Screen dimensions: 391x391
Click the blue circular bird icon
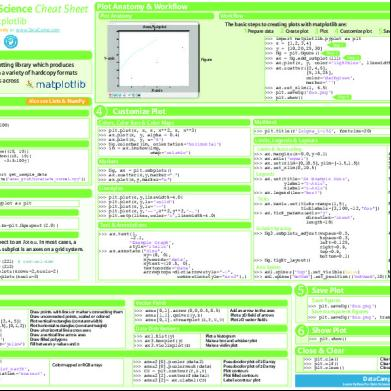click(x=11, y=42)
